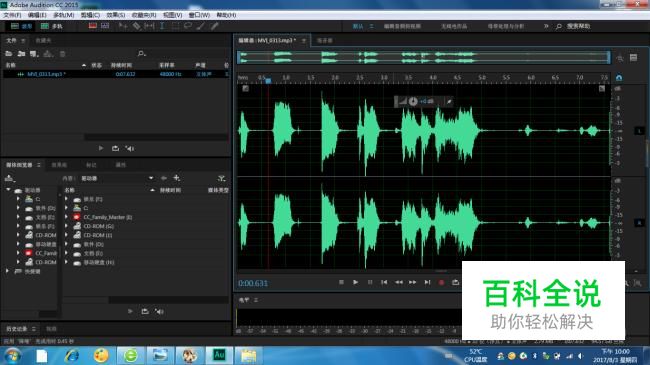Select the Slip tool in toolbar
The height and width of the screenshot is (365, 650).
149,26
